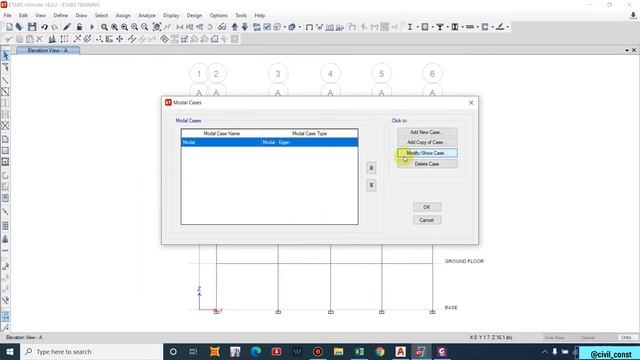
Task: Open File Explorer from the taskbar
Action: pos(338,351)
